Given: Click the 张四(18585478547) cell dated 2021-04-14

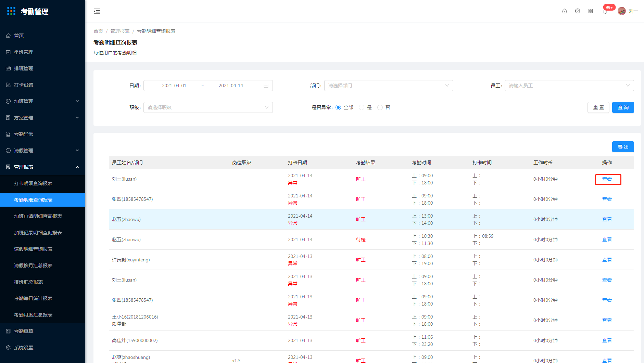Looking at the screenshot, I should tap(132, 199).
